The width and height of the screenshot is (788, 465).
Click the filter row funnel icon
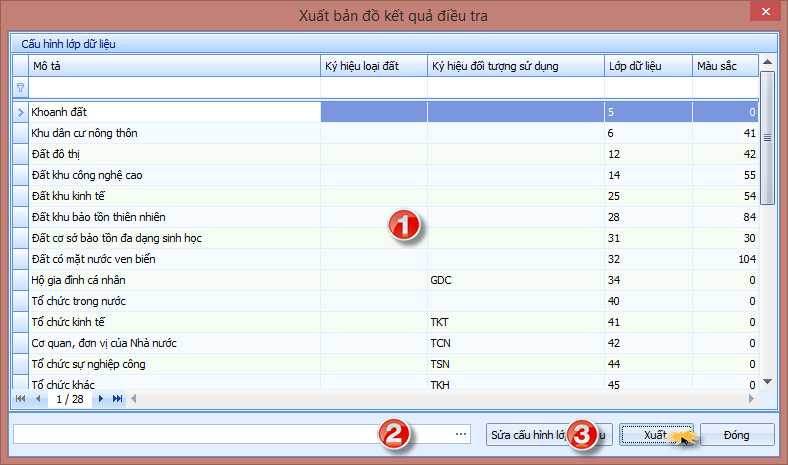20,88
